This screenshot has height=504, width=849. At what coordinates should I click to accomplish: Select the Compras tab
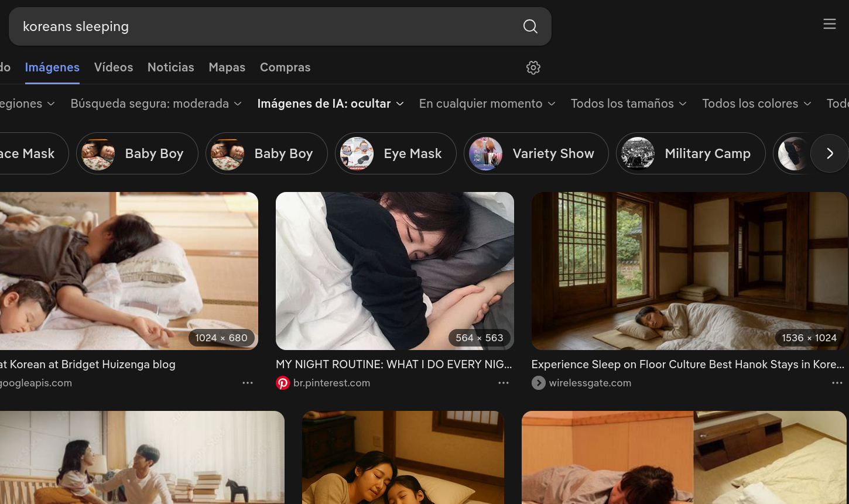pos(285,67)
